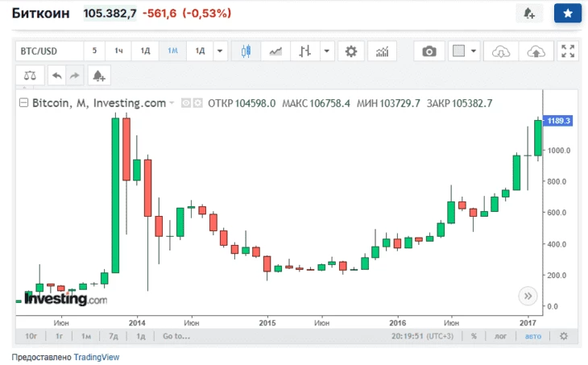Expand the bar style dropdown arrow

[326, 51]
